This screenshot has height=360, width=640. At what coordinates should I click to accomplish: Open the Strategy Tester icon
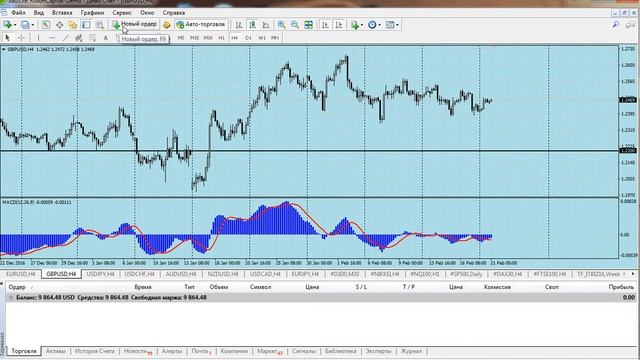pos(100,25)
